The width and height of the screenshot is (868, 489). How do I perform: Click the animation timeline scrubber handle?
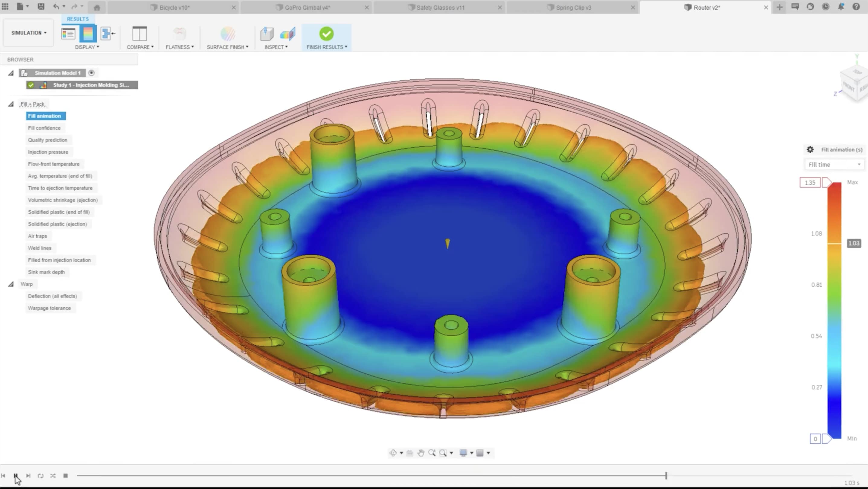coord(666,475)
